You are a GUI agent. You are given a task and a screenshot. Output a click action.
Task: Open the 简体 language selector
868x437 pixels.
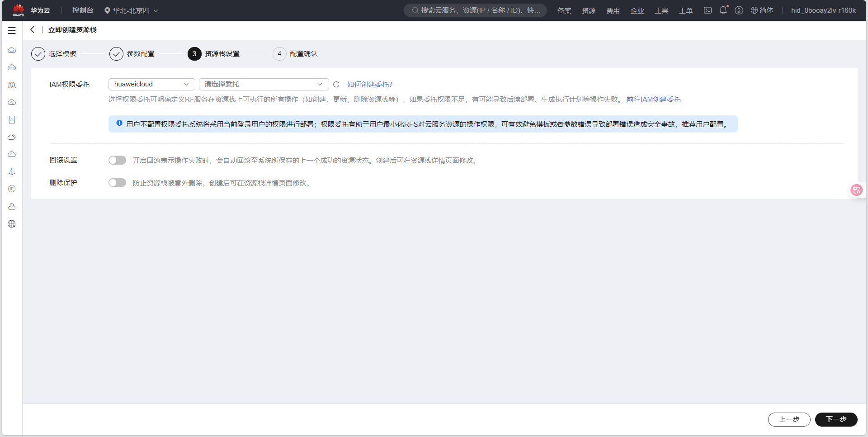762,10
